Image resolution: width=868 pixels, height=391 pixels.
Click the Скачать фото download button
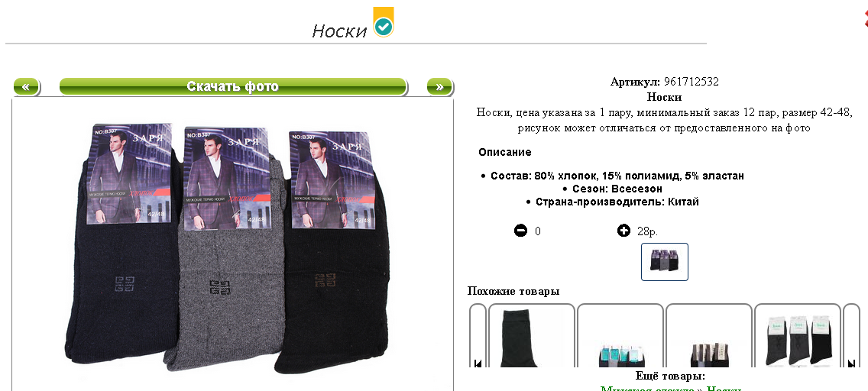(233, 87)
